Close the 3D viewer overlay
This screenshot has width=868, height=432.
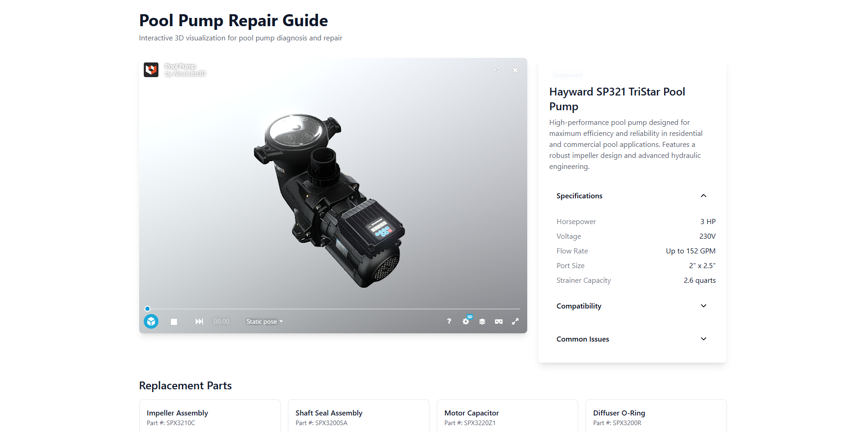pyautogui.click(x=515, y=70)
